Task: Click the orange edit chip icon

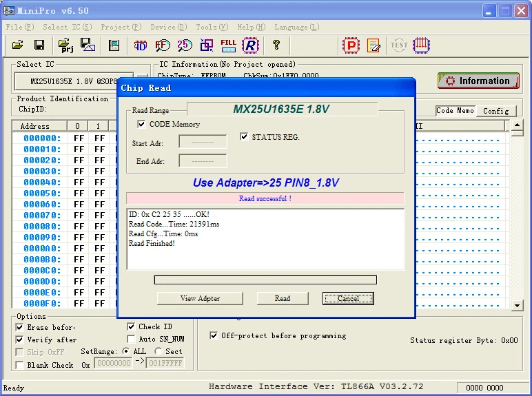Action: click(374, 45)
